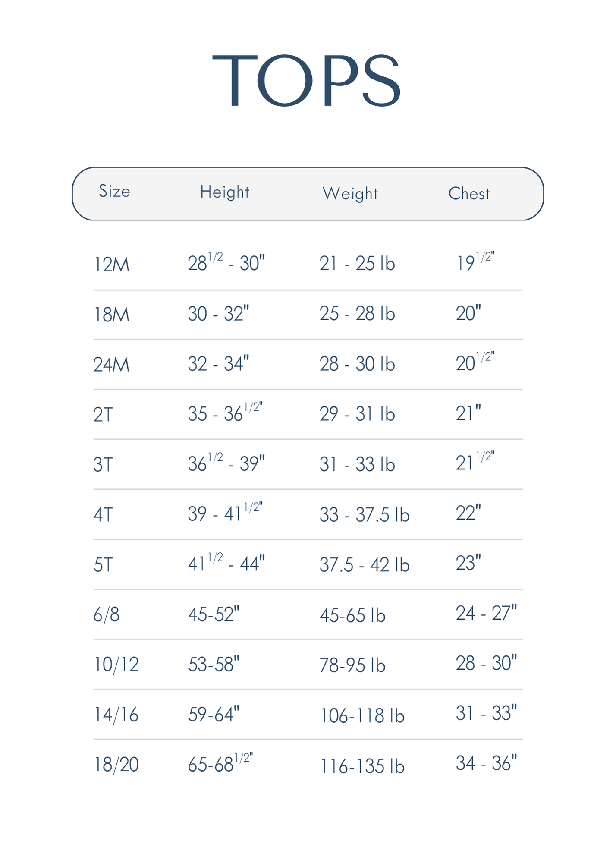
Task: Select the 6/8 size label
Action: 106,615
